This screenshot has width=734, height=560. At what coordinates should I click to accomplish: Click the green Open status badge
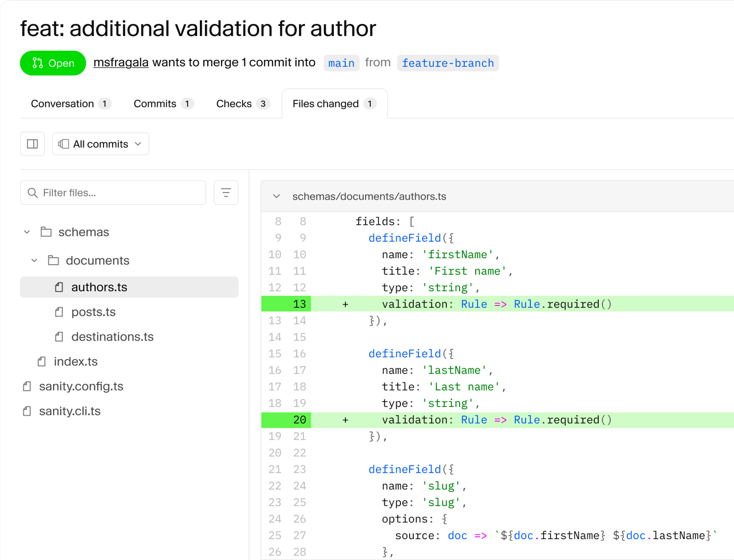[53, 63]
